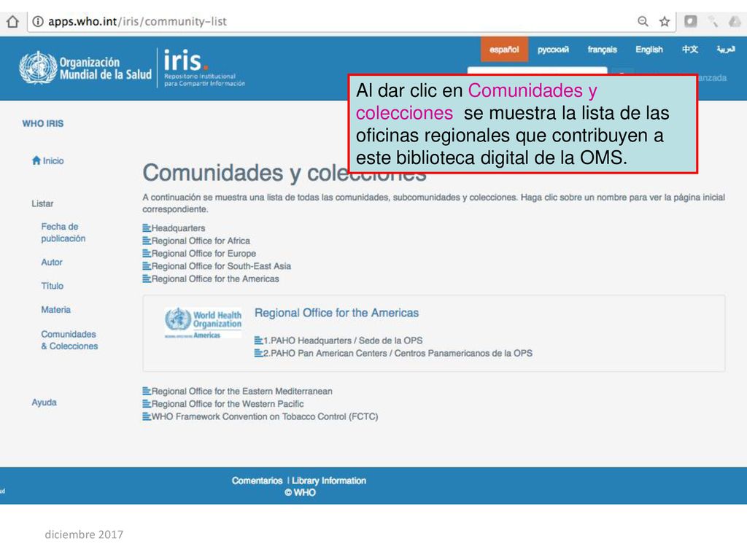Click the site info icon in address bar
Image resolution: width=747 pixels, height=560 pixels.
(x=38, y=21)
